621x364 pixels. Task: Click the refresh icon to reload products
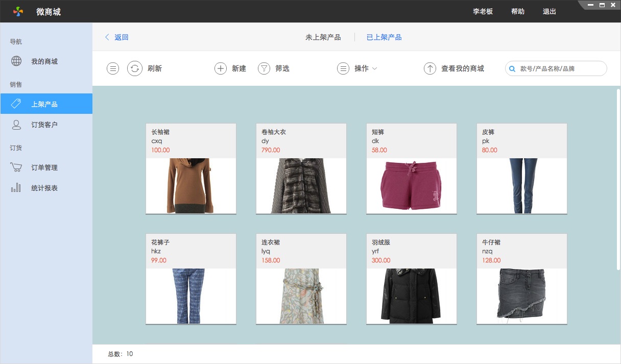click(x=135, y=68)
